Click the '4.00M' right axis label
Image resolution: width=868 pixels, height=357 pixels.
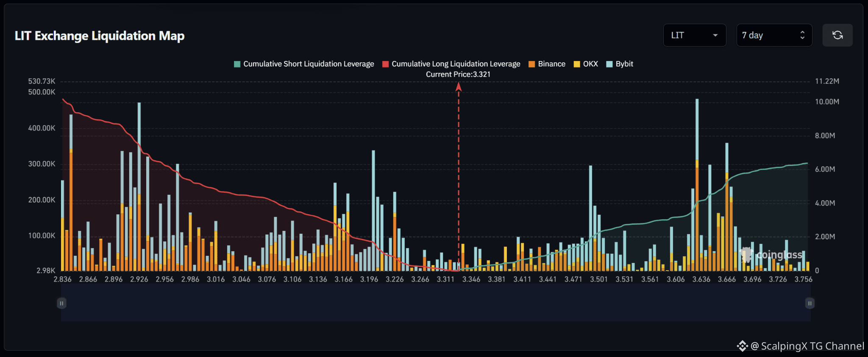coord(825,203)
